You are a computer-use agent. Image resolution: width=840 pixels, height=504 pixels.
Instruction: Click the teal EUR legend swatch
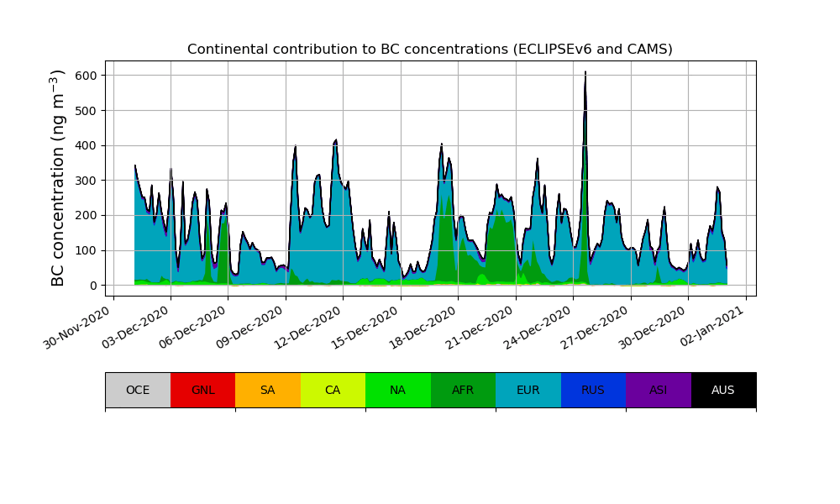pos(528,390)
